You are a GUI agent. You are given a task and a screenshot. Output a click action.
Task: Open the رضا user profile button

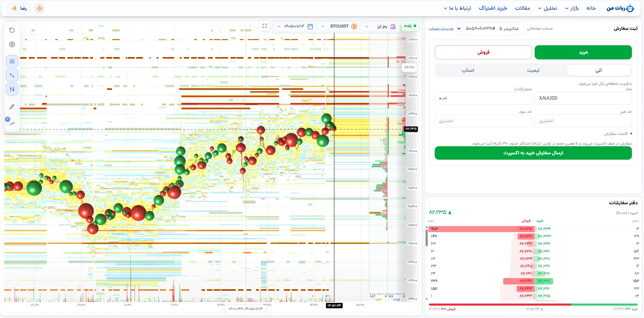pyautogui.click(x=19, y=8)
